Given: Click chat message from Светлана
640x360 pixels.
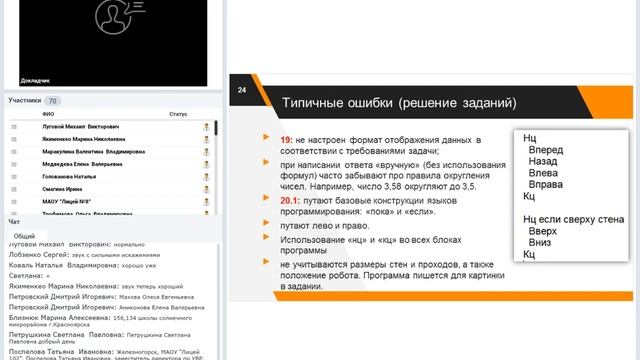Looking at the screenshot, I should [29, 276].
